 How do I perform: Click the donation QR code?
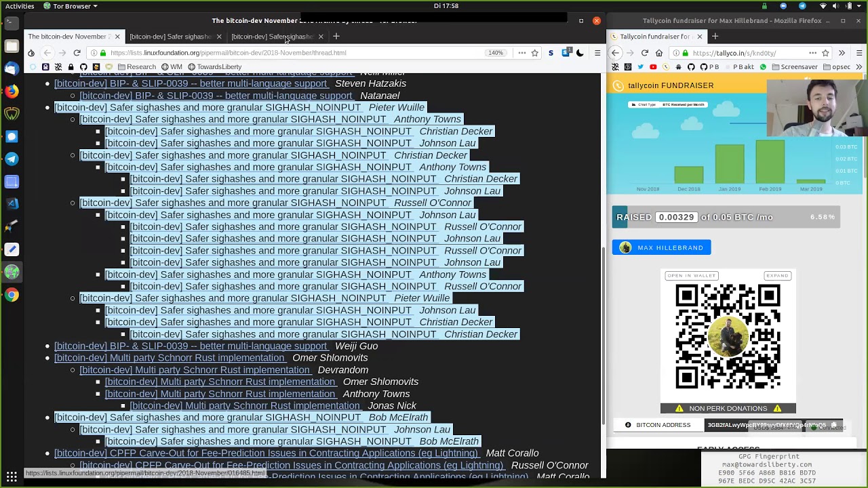pos(728,336)
